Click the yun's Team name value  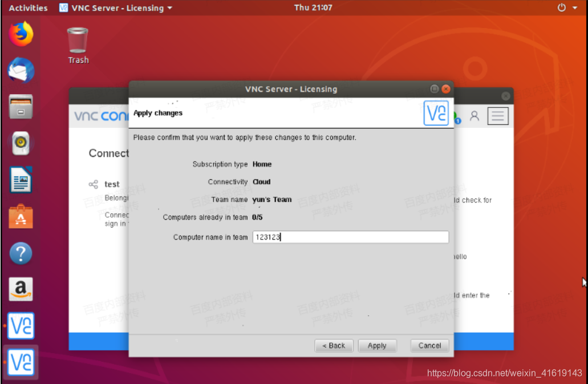272,200
